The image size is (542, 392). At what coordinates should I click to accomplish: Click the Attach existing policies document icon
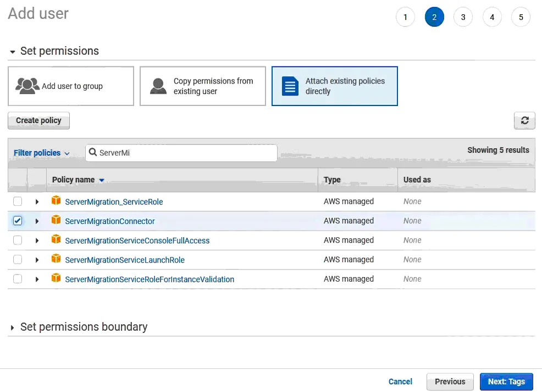pos(290,86)
